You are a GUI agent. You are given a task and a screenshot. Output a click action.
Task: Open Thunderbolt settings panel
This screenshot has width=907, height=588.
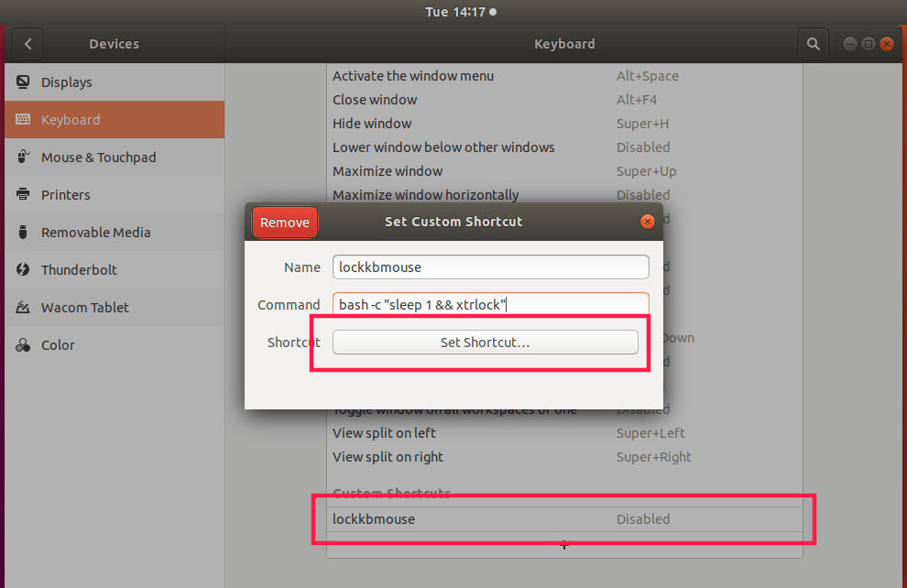click(115, 270)
